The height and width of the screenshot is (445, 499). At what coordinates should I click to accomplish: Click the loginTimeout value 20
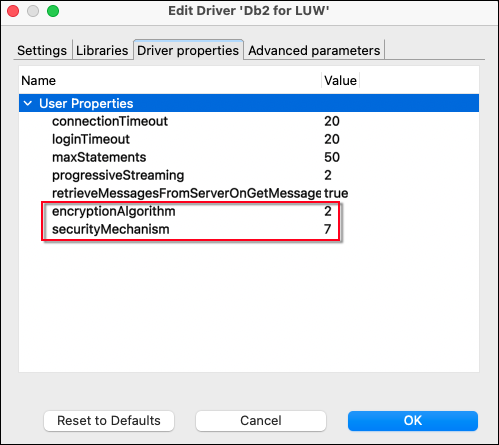[x=332, y=139]
